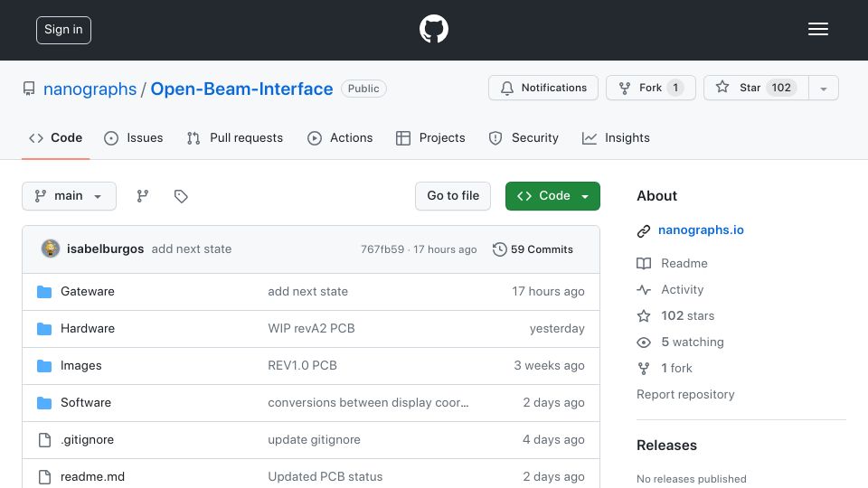Click the .gitignore file icon
The width and height of the screenshot is (868, 488).
coord(44,440)
